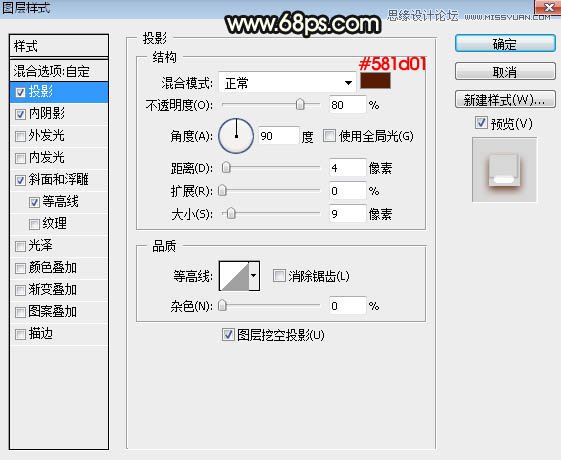
Task: Select the 投影 drop shadow entry
Action: [59, 92]
